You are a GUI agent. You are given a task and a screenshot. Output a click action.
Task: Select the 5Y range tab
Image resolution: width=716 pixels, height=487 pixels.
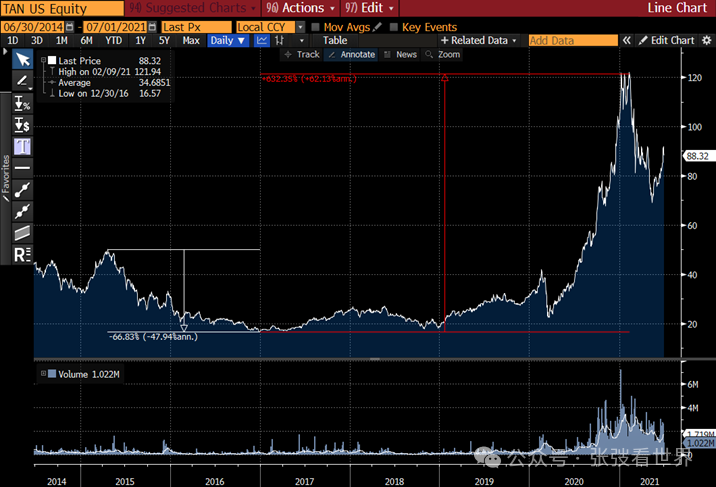(x=164, y=40)
